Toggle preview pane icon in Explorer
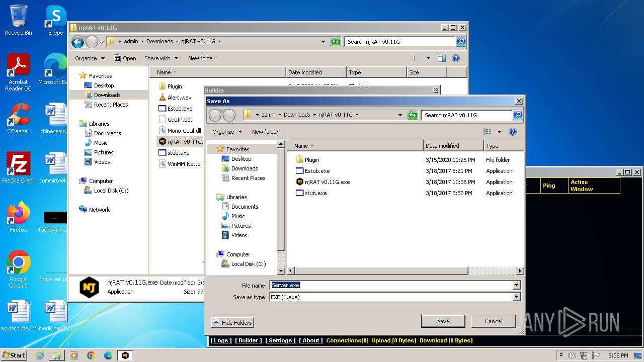644x362 pixels. pos(441,58)
